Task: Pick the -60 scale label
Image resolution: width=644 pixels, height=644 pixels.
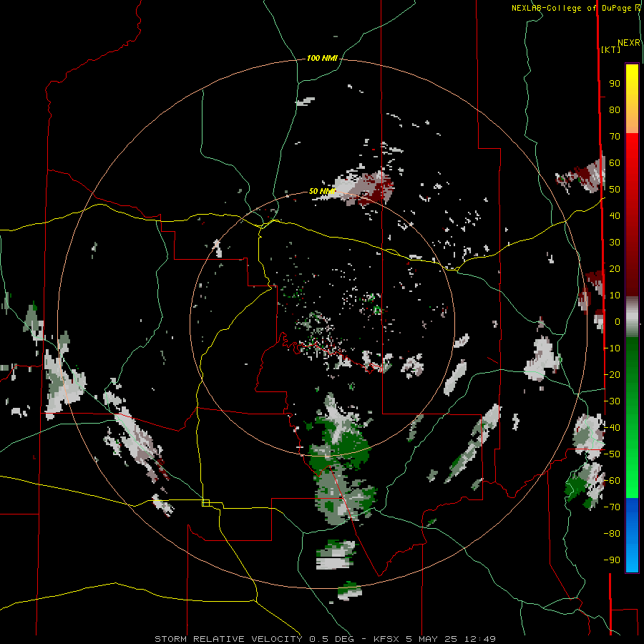Action: pyautogui.click(x=613, y=481)
